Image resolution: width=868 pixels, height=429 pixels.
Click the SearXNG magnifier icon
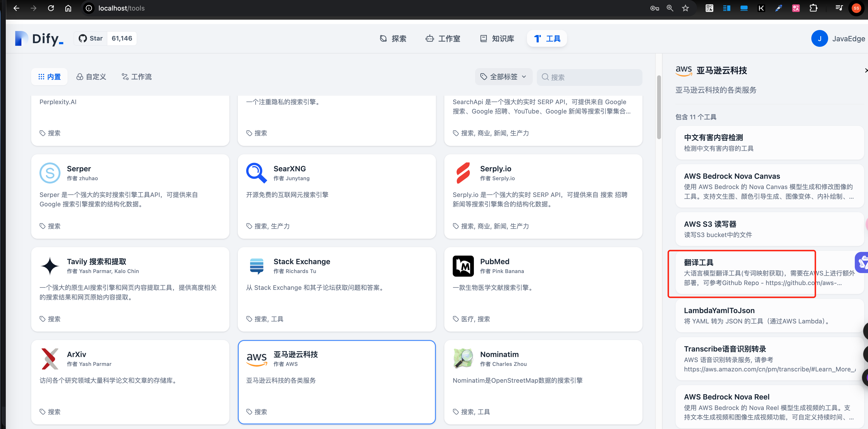click(256, 173)
